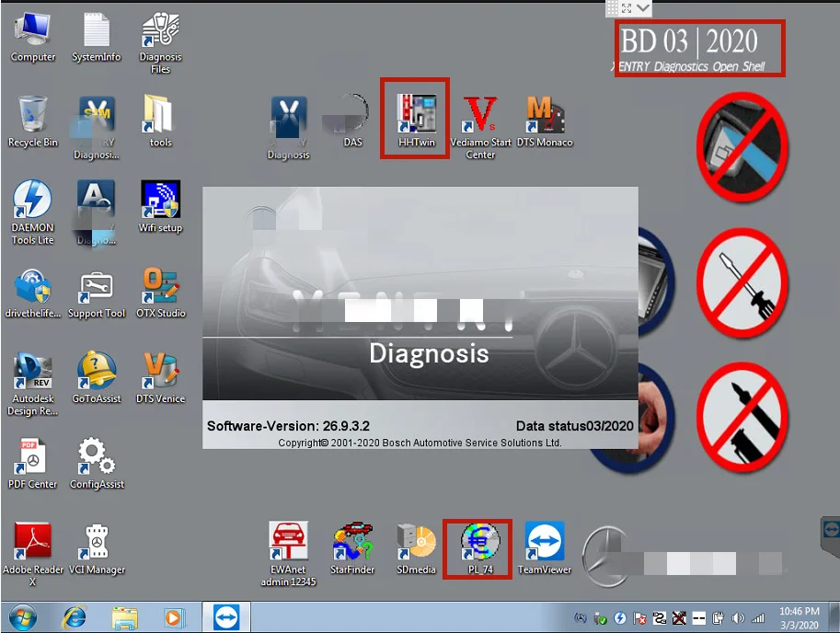Open the Diagnosis shortcut left of DAS
Image resolution: width=840 pixels, height=633 pixels.
coord(288,129)
